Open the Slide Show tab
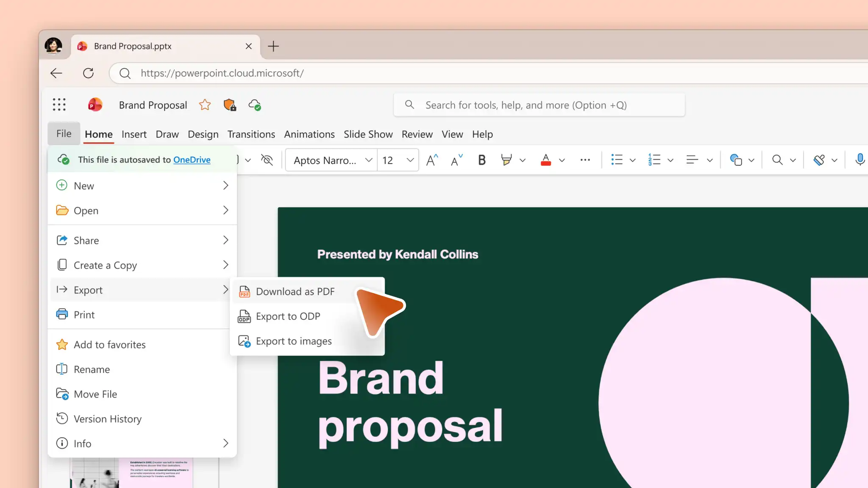This screenshot has height=488, width=868. pos(368,134)
